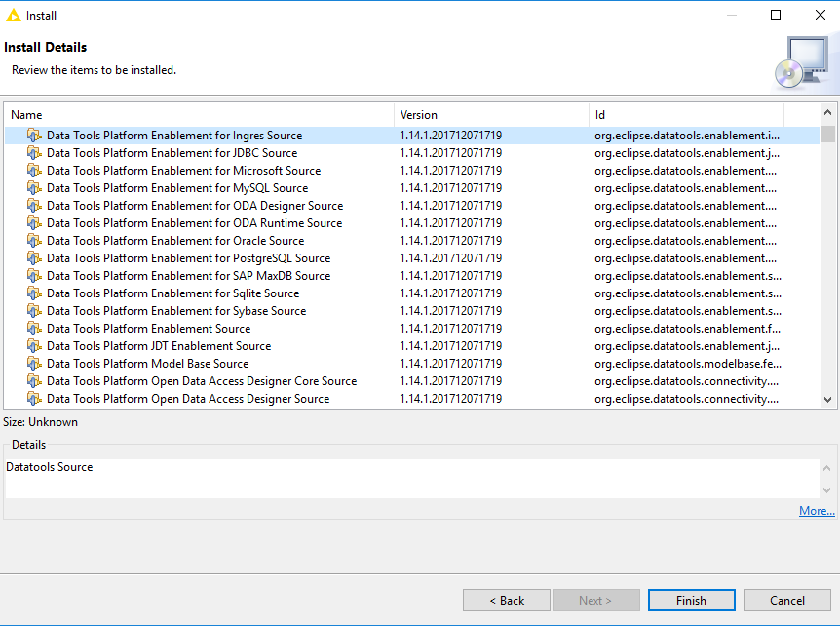Click the feature icon beside ODA Runtime Source
840x626 pixels.
pos(34,223)
